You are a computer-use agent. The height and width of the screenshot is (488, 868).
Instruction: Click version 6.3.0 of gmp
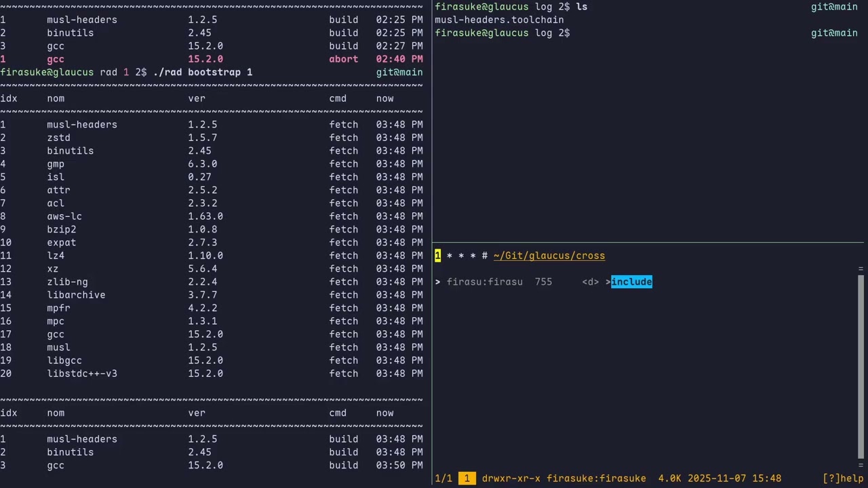click(203, 164)
